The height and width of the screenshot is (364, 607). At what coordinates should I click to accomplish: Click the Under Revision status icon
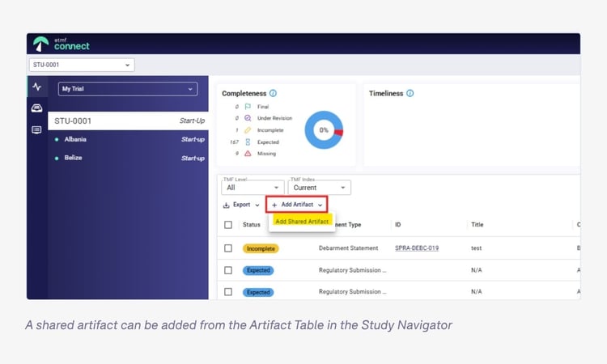coord(248,118)
